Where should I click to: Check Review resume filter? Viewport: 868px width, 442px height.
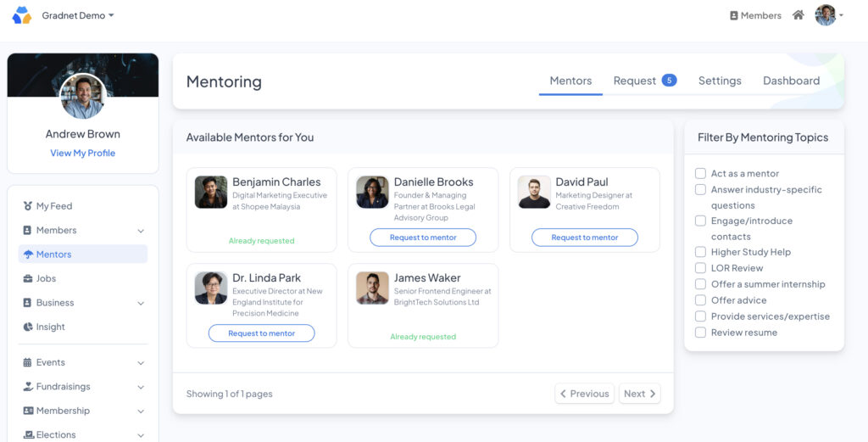coord(700,333)
